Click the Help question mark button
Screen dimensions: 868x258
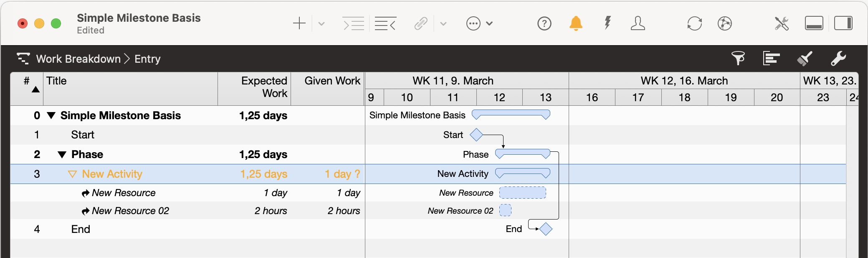click(544, 23)
